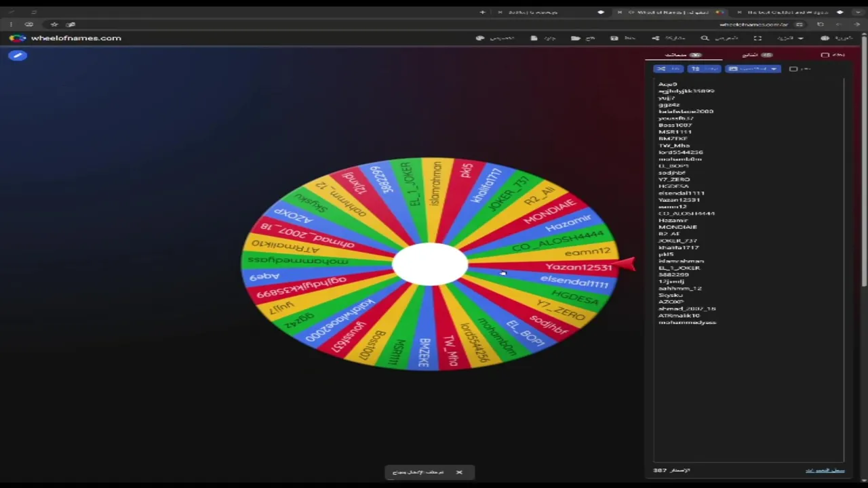
Task: Bookmark the page with the star icon
Action: pyautogui.click(x=54, y=24)
